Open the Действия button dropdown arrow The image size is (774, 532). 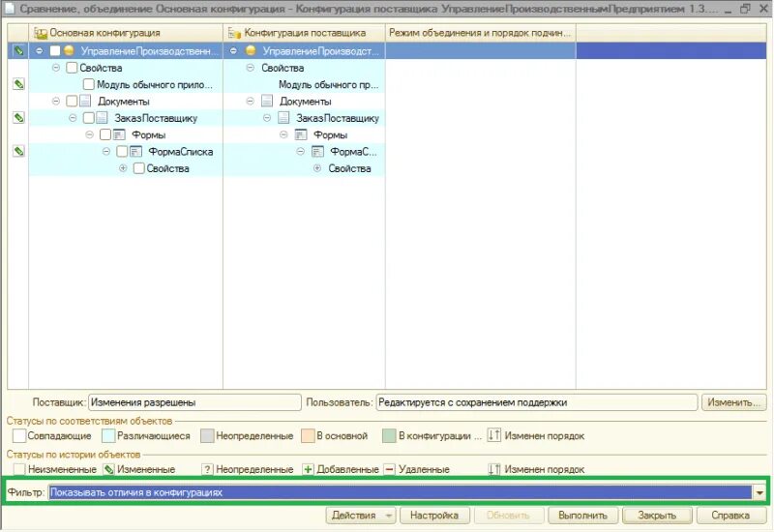(x=389, y=516)
